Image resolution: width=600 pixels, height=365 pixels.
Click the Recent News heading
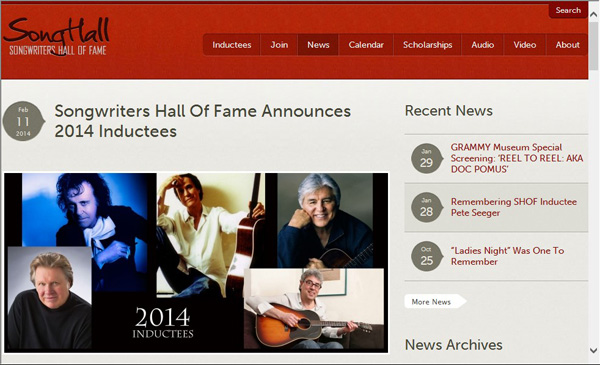click(448, 111)
